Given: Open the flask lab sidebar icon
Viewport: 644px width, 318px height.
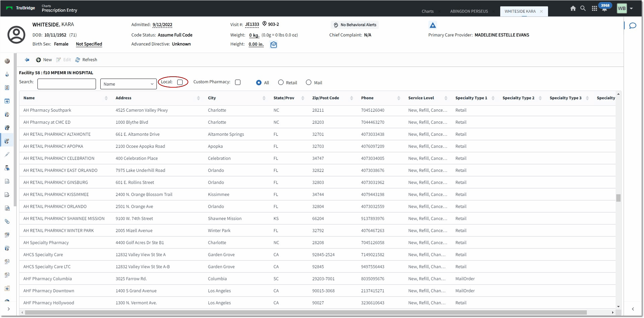Looking at the screenshot, I should point(7,74).
